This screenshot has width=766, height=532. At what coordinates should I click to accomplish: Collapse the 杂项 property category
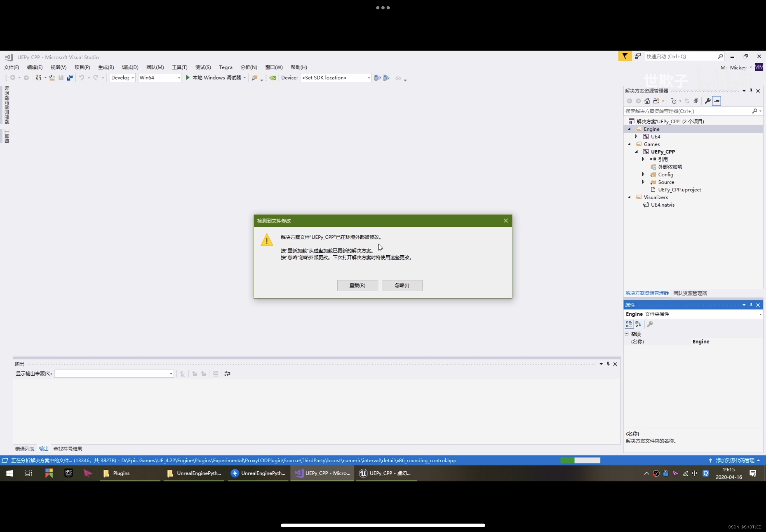(626, 334)
